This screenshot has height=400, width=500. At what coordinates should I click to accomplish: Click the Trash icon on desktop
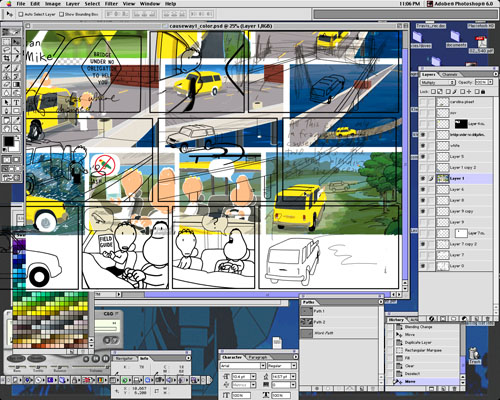474,355
